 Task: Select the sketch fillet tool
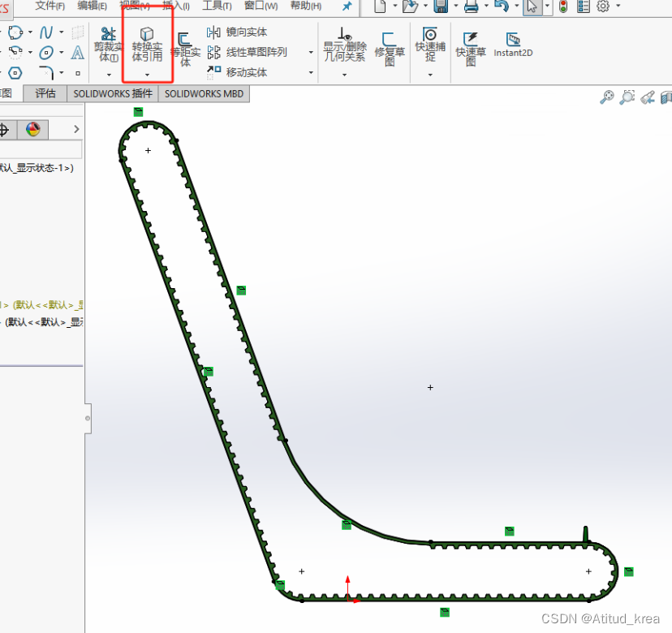(46, 73)
